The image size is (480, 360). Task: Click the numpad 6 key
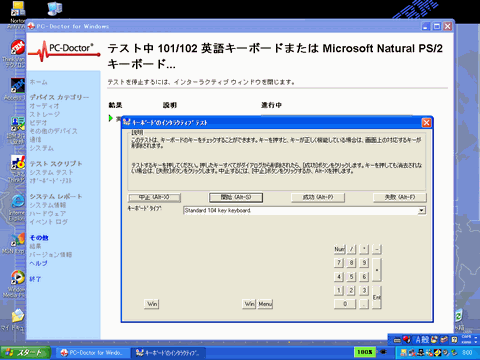pyautogui.click(x=364, y=276)
